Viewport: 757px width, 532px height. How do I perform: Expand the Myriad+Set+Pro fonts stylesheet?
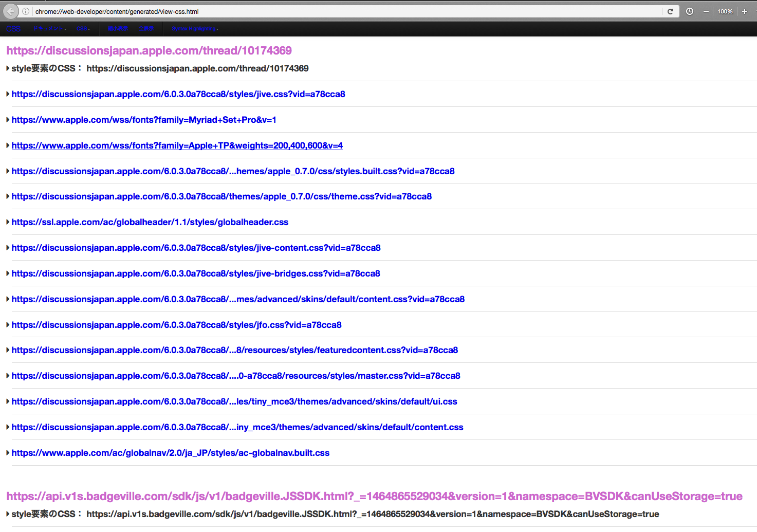click(8, 120)
